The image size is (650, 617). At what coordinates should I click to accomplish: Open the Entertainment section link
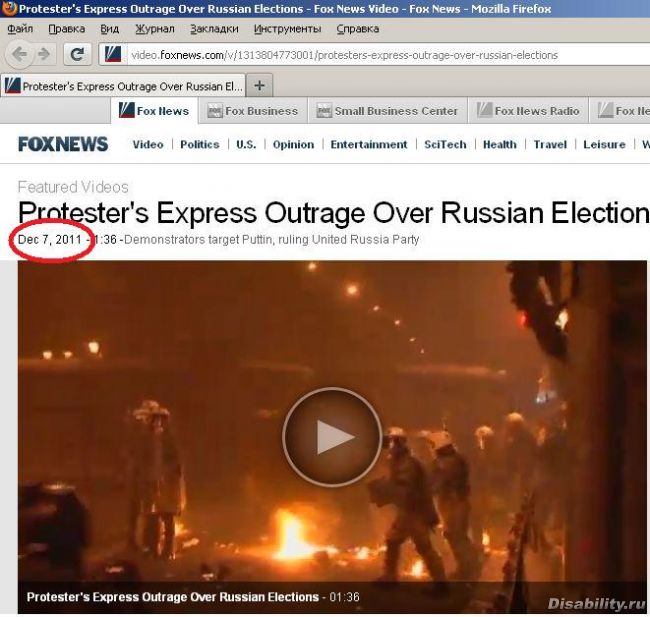point(369,144)
